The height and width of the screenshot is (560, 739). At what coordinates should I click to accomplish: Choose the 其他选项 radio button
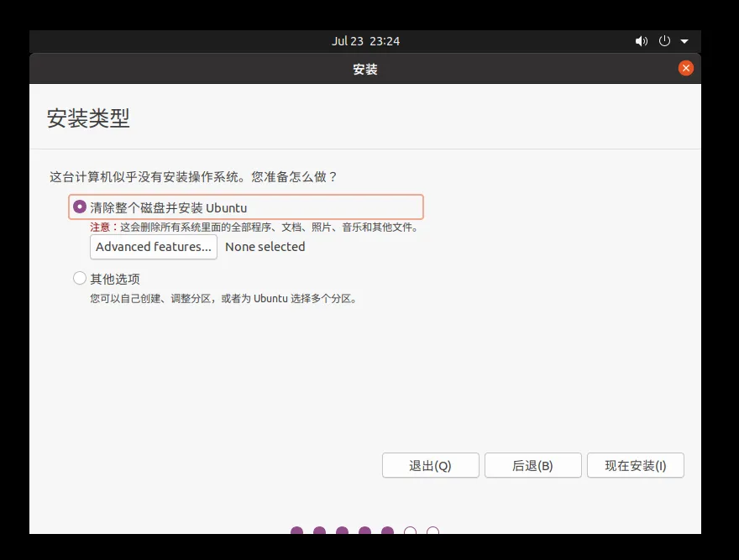point(80,278)
